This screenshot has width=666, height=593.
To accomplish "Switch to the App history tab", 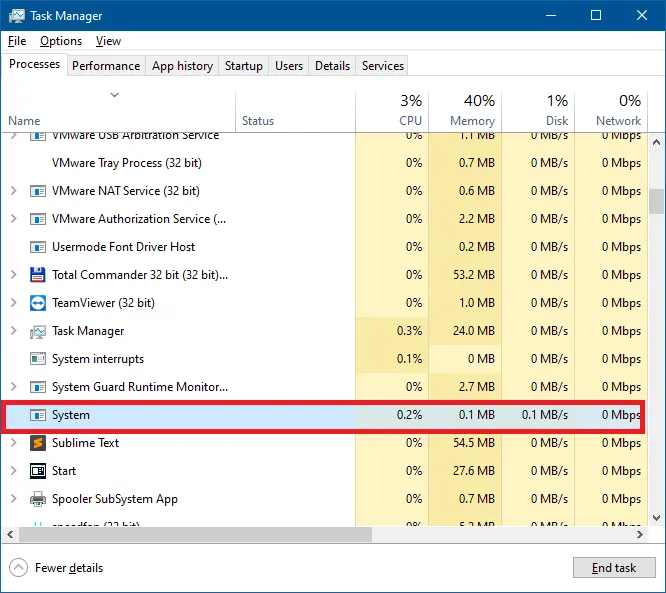I will click(x=182, y=66).
